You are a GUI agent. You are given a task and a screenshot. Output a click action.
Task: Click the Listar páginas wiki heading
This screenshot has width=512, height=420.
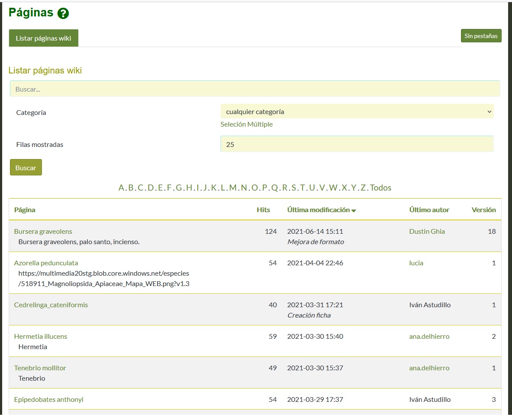tap(45, 70)
